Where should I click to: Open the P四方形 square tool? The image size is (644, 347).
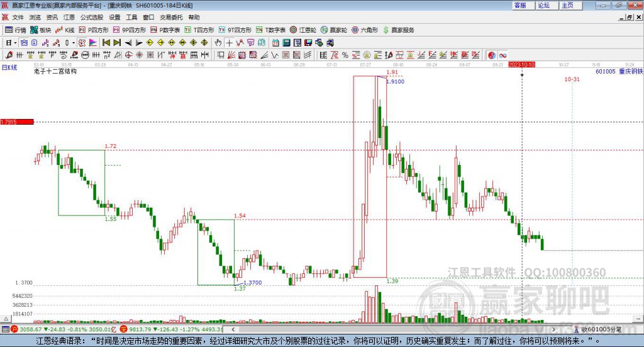[94, 30]
